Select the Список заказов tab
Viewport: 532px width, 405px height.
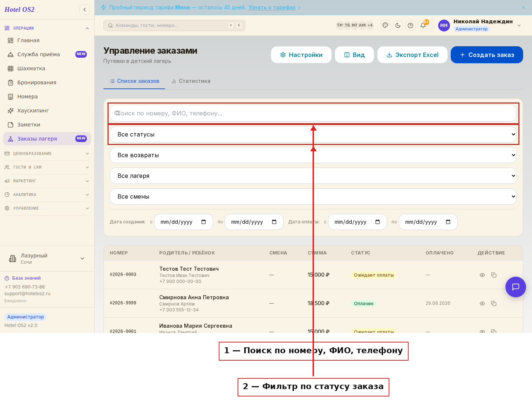coord(134,81)
